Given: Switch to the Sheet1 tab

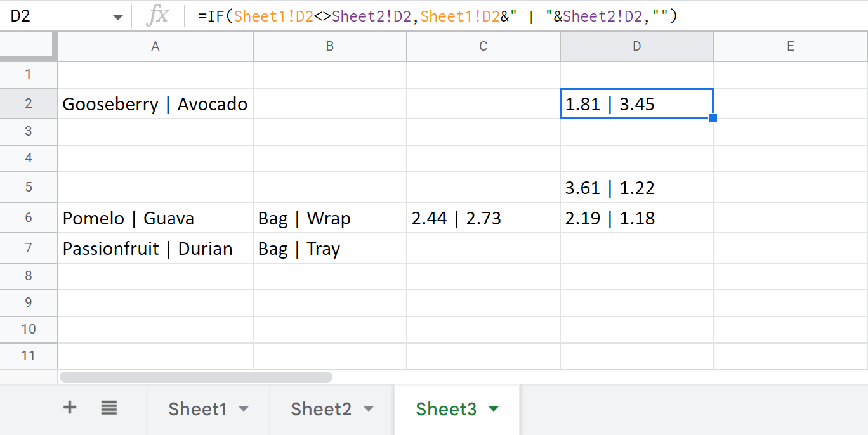Looking at the screenshot, I should point(197,409).
